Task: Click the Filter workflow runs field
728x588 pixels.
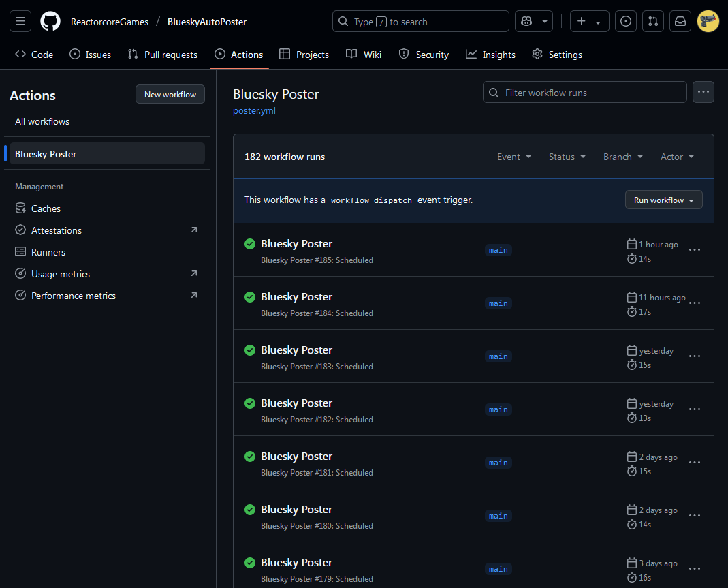Action: tap(584, 93)
